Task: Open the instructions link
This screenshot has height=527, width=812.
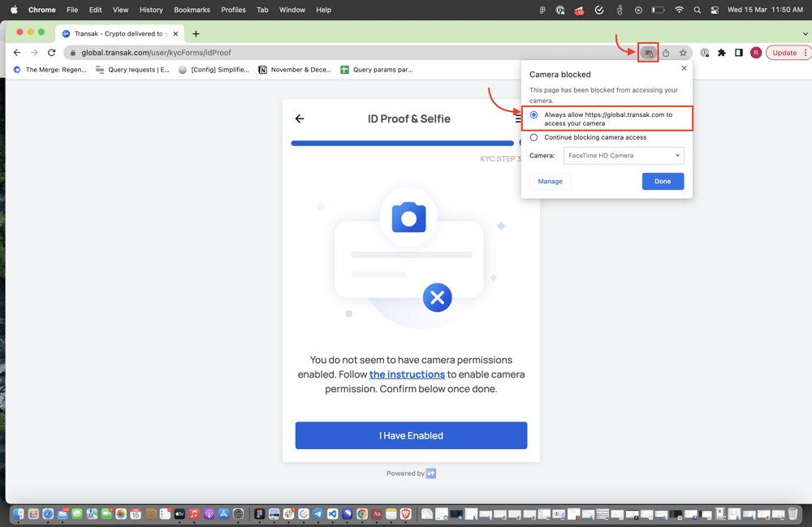Action: (407, 374)
